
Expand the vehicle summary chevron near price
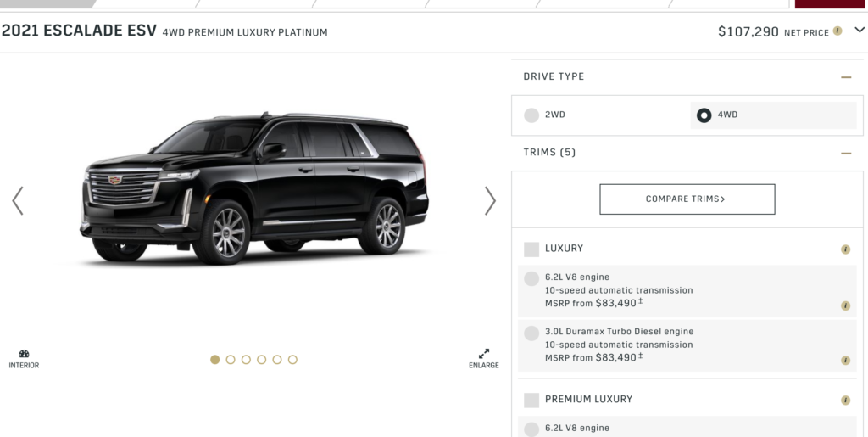coord(859,31)
